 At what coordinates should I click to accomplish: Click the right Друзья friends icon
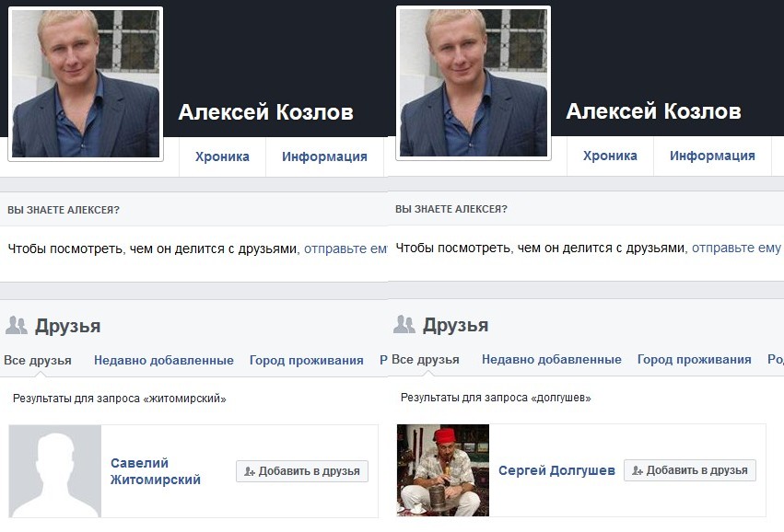[404, 324]
